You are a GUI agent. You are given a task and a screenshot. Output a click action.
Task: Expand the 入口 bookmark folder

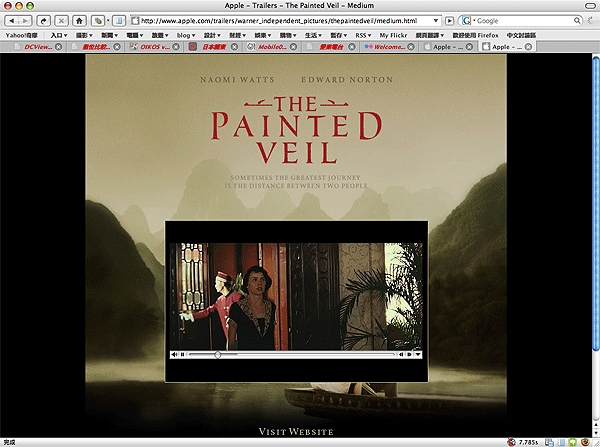(59, 35)
